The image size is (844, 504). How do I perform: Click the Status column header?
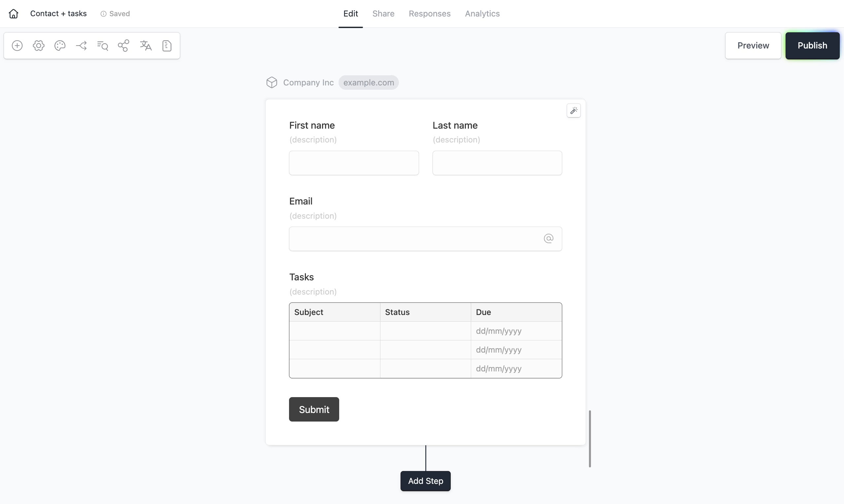coord(425,312)
